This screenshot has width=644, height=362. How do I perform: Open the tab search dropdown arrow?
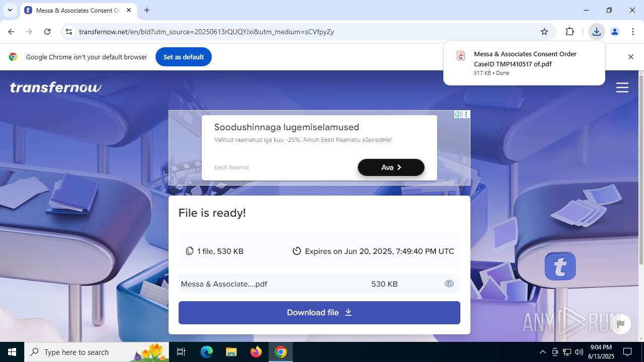10,10
